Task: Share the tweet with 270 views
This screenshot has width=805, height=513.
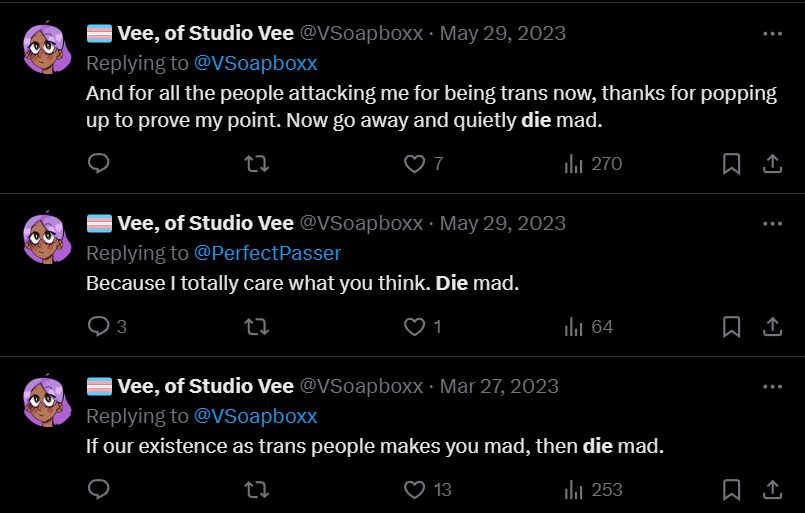Action: point(772,163)
